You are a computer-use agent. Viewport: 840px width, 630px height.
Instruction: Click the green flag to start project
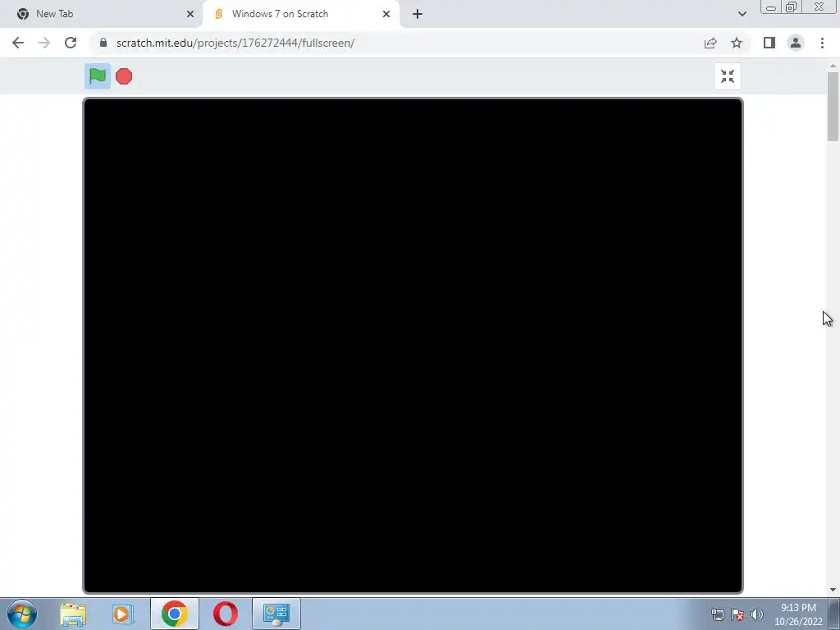click(98, 76)
